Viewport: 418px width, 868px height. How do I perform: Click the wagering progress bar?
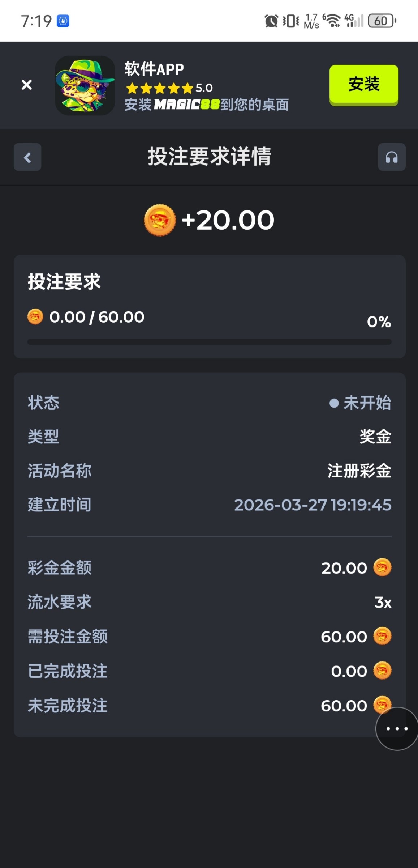pos(209,342)
